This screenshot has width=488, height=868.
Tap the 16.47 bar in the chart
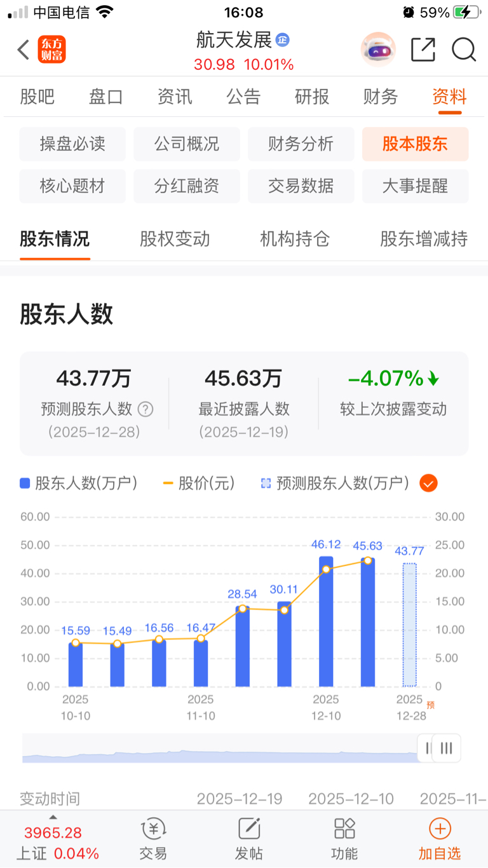point(201,663)
